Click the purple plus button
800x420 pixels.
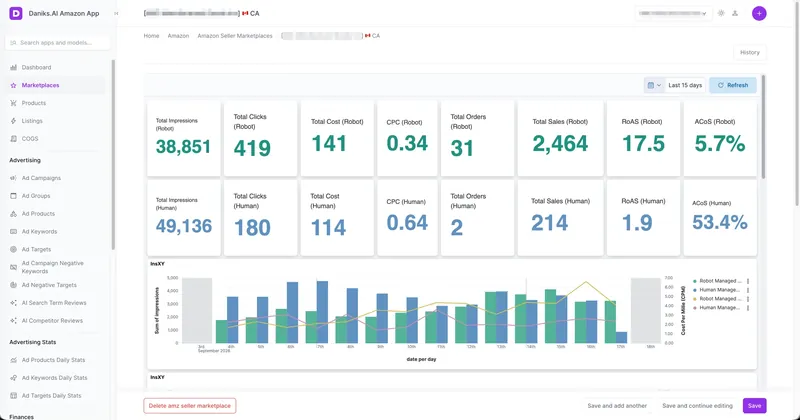(759, 13)
